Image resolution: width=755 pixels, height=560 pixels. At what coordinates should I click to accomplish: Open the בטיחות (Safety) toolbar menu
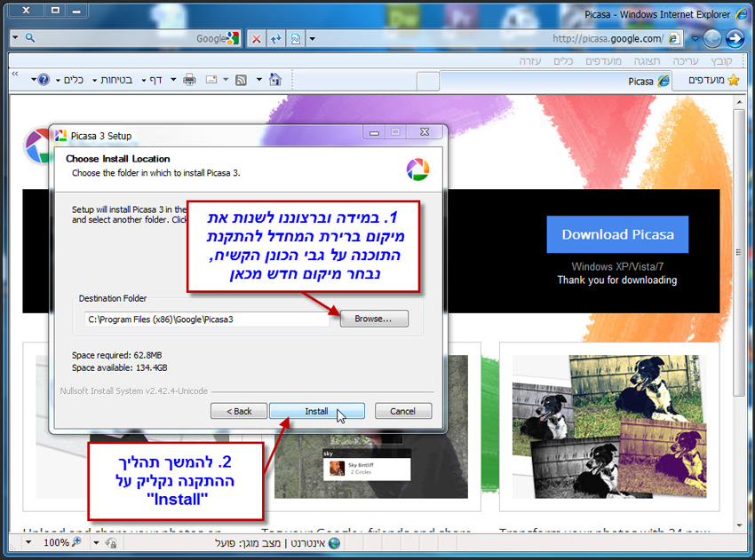[112, 80]
